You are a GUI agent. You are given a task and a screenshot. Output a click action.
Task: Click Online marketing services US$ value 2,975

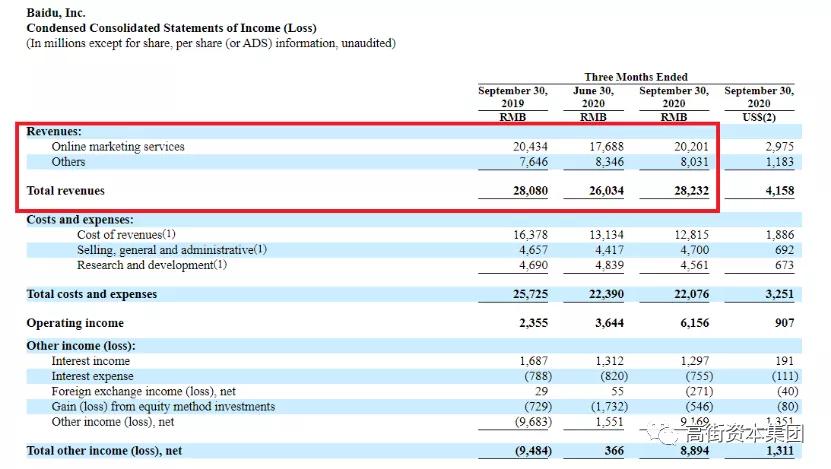780,147
